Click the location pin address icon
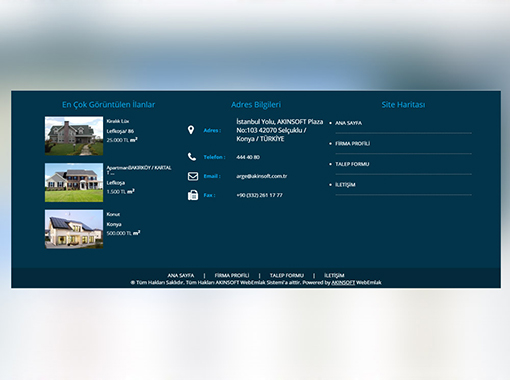 [x=191, y=130]
